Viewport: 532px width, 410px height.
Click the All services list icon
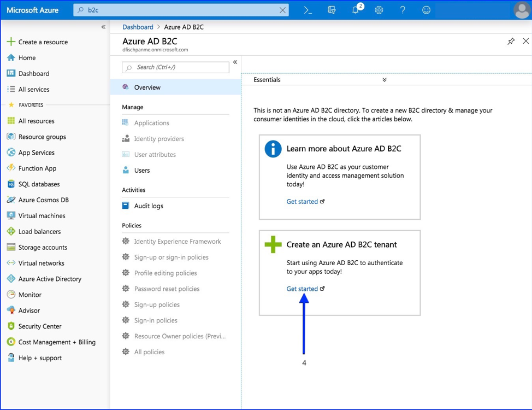tap(11, 89)
